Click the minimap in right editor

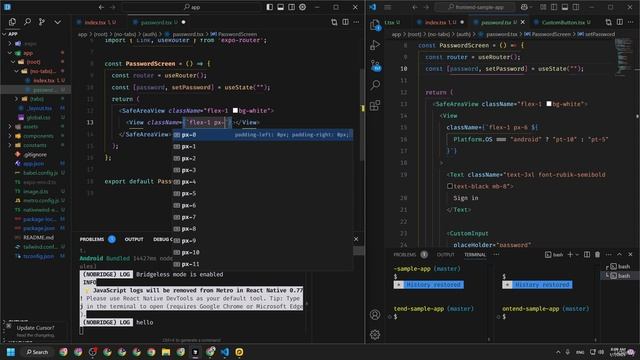[x=623, y=57]
